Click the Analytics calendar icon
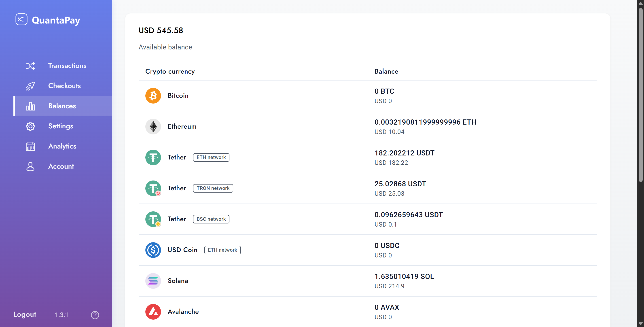 pyautogui.click(x=30, y=146)
